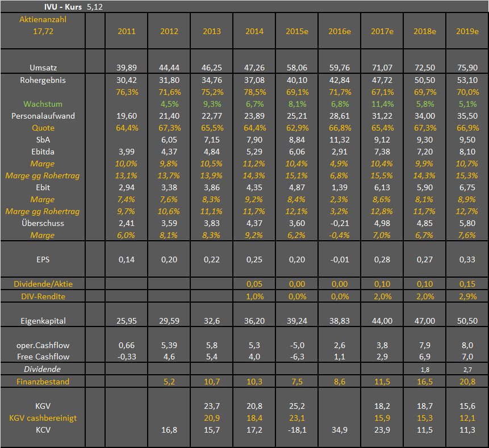The image size is (489, 448).
Task: Select Quote value 62,9%
Action: pyautogui.click(x=297, y=128)
